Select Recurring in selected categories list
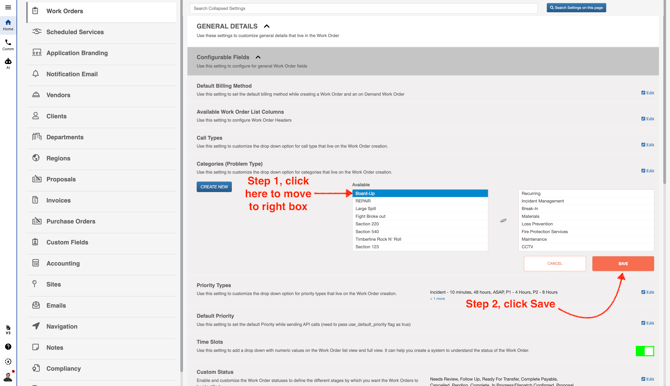670x386 pixels. click(586, 194)
